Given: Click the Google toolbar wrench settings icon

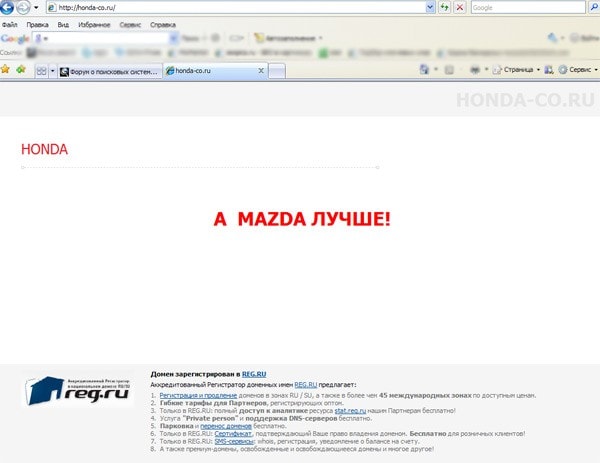Looking at the screenshot, I should tap(552, 37).
